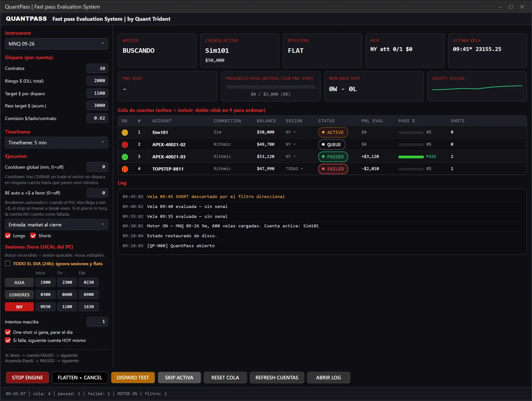This screenshot has height=401, width=532.
Task: Toggle the orange include sphere for TOPSTEP-8811
Action: click(125, 169)
